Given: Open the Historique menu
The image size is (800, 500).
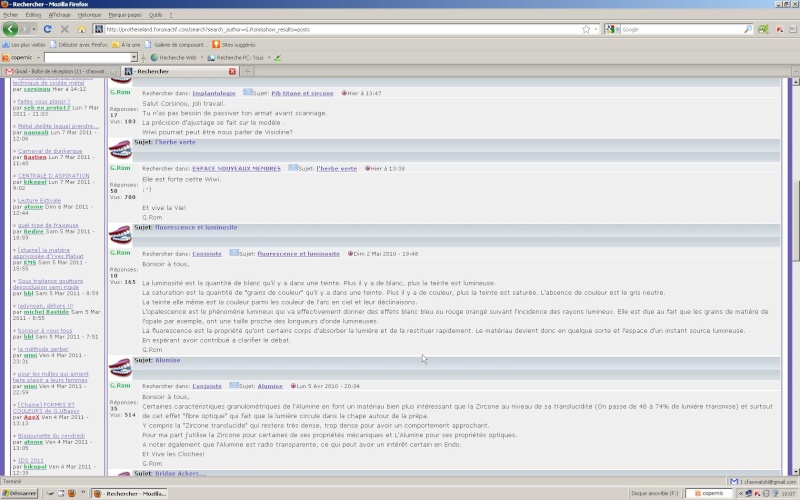Looking at the screenshot, I should tap(89, 15).
